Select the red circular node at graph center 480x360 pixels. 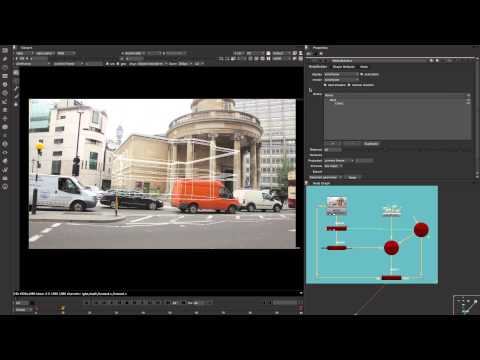391,248
